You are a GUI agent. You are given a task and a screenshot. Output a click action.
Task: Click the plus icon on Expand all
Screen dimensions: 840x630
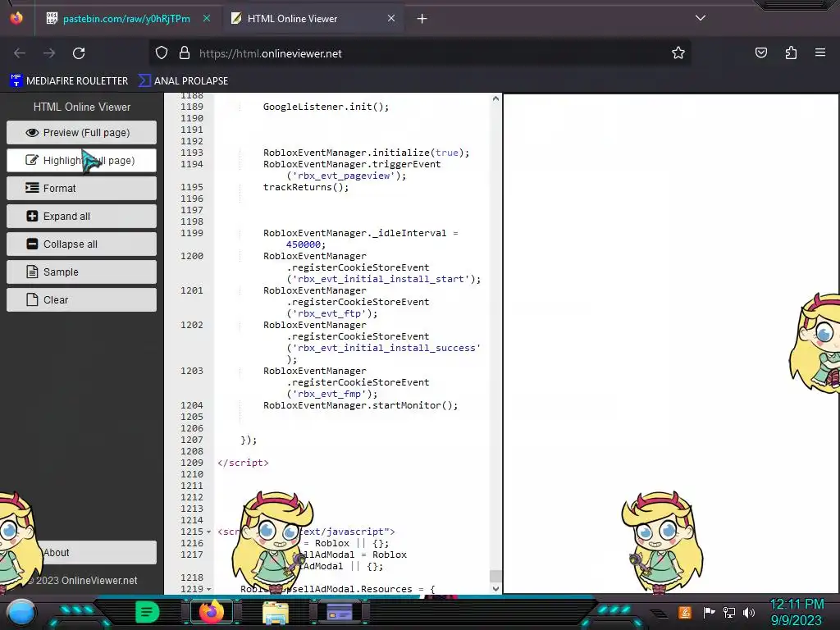32,216
